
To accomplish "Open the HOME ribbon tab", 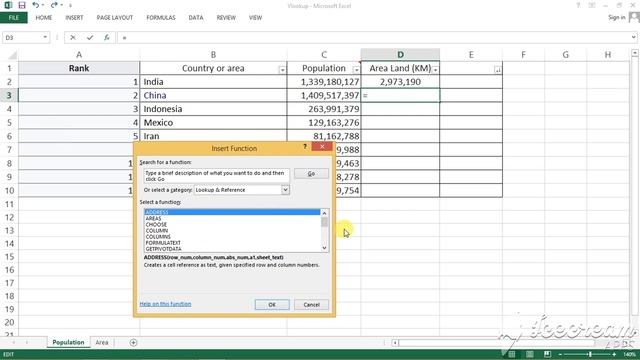I will [44, 18].
